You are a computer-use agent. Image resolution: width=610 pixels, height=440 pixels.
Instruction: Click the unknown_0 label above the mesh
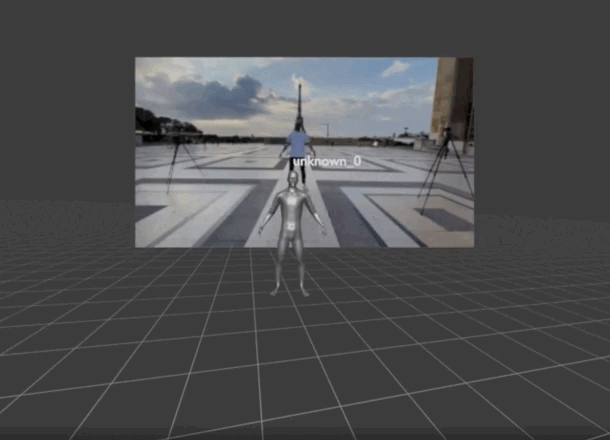click(x=327, y=161)
